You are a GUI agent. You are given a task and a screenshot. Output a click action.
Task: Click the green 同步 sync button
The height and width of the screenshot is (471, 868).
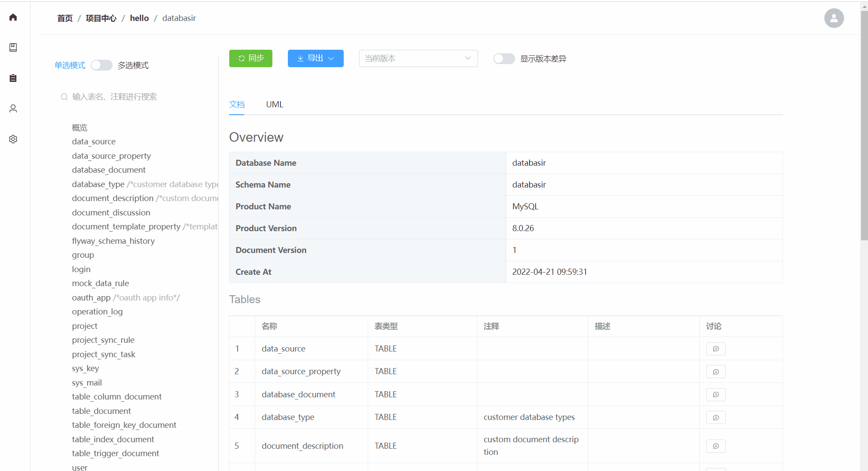(251, 58)
